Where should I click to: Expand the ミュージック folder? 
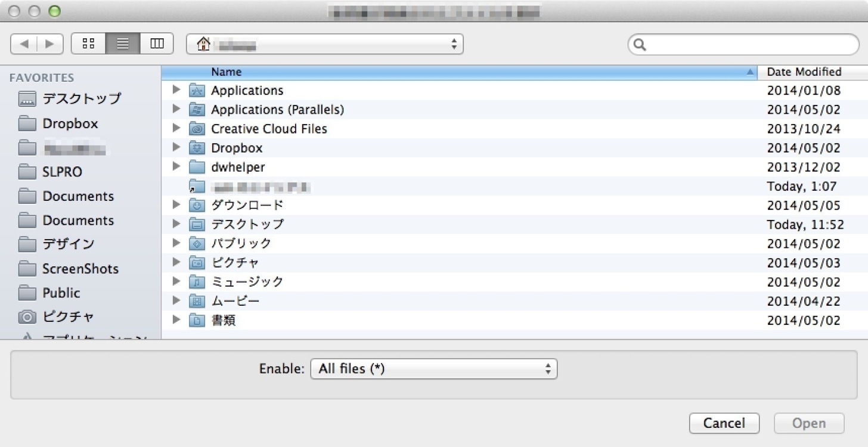(176, 281)
